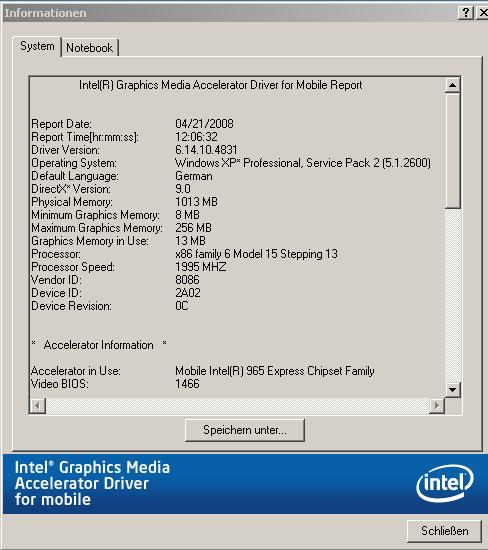
Task: Click the horizontal scrollbar right arrow
Action: 437,406
